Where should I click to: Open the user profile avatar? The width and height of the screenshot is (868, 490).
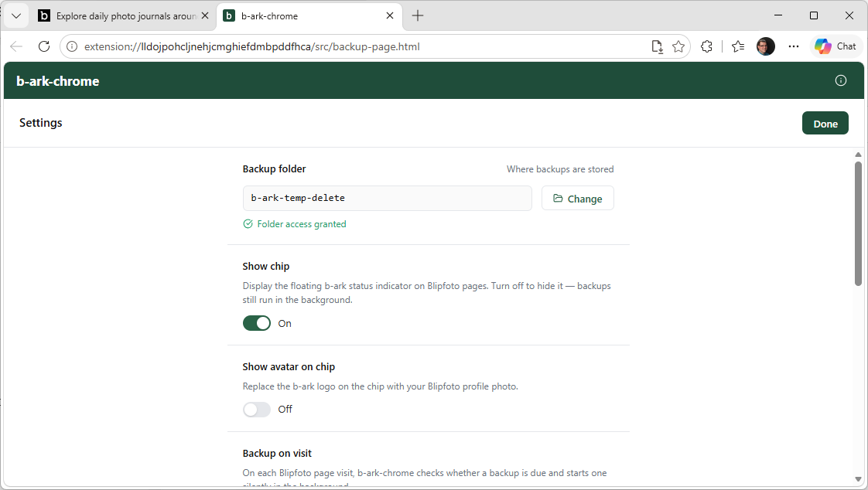[766, 46]
